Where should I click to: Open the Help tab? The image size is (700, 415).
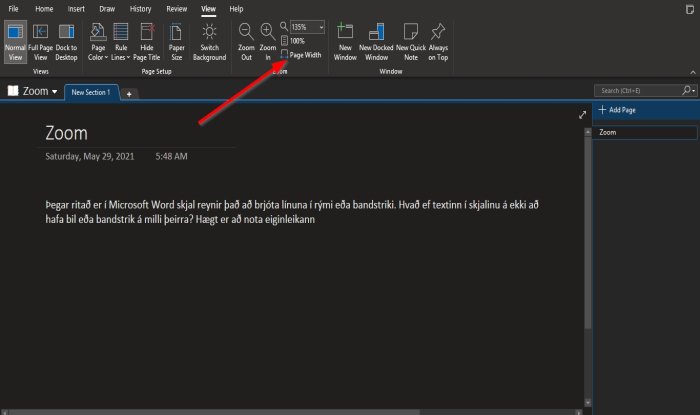[x=236, y=9]
